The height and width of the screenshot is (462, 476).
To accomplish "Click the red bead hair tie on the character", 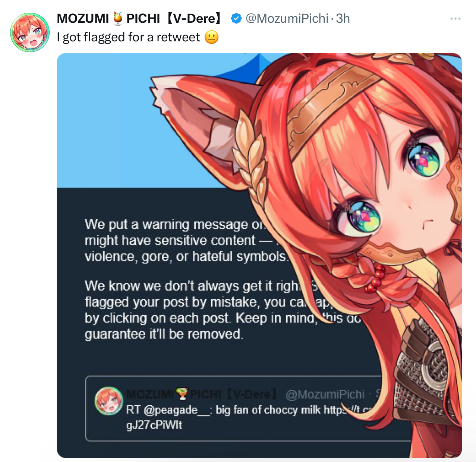I will (x=376, y=279).
